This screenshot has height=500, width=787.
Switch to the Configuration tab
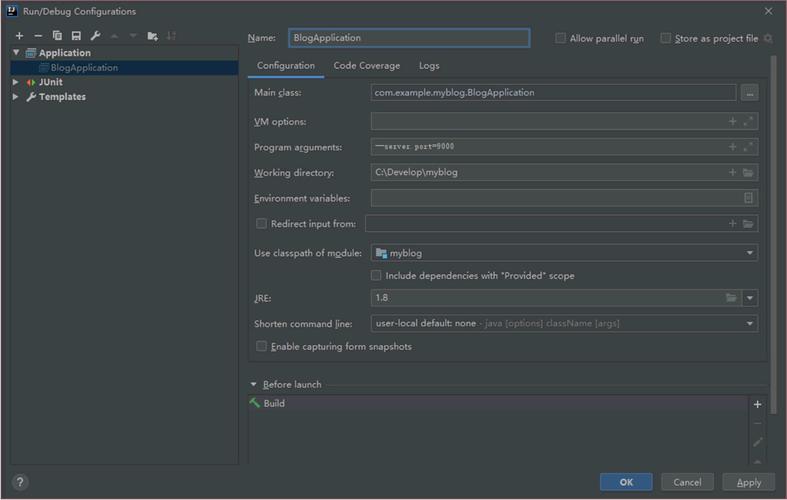[x=286, y=66]
